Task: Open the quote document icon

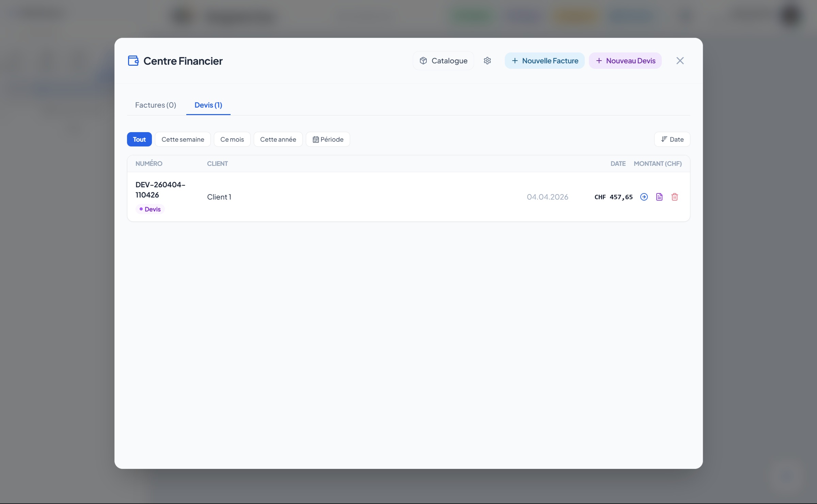Action: coord(659,197)
